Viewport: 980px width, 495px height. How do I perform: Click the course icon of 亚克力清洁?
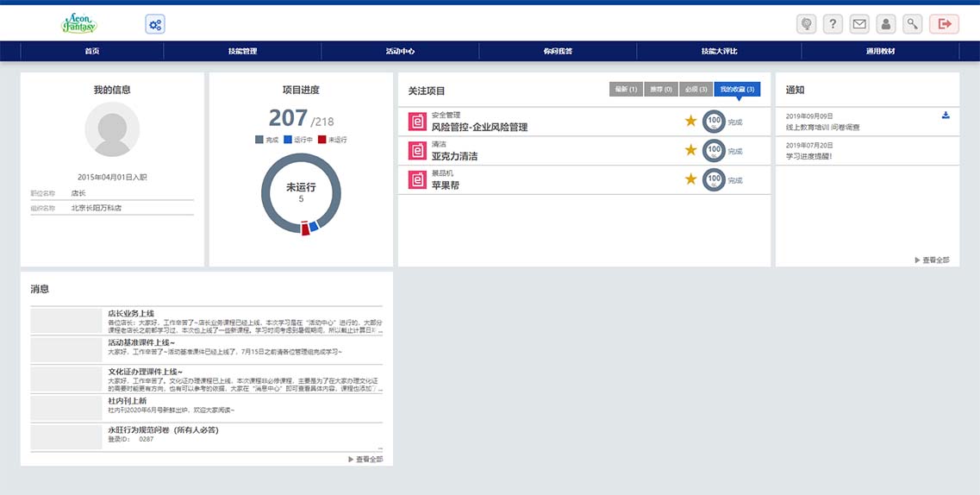pos(417,151)
